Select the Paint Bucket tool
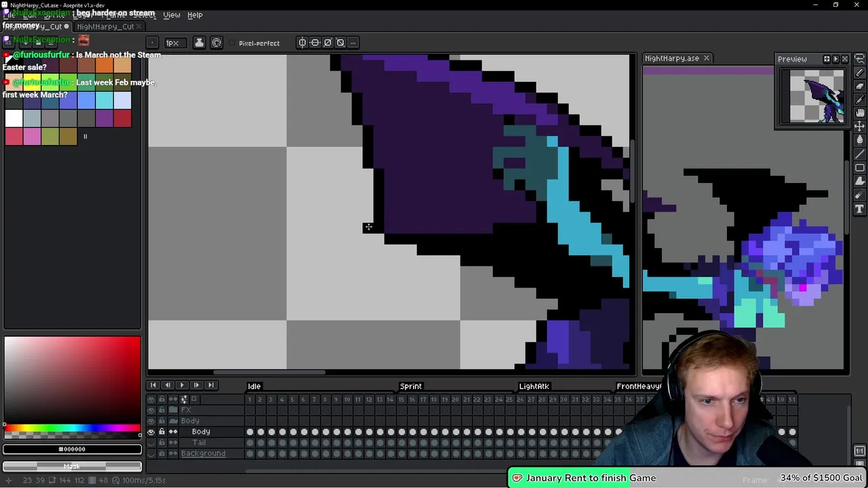The image size is (868, 488). 859,140
